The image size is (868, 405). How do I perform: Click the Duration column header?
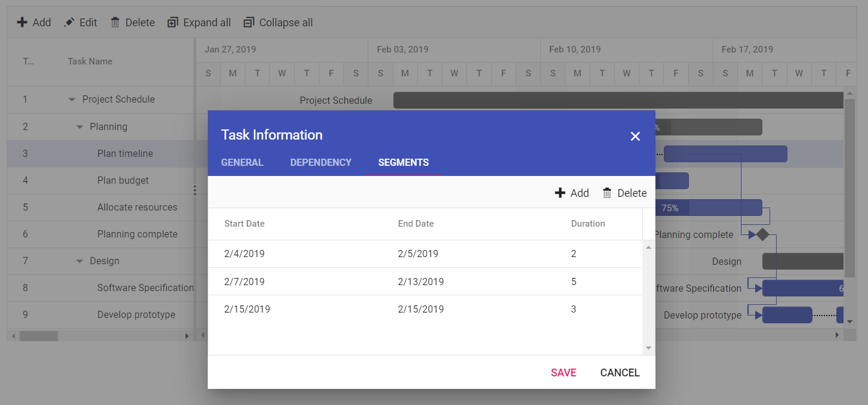point(588,224)
